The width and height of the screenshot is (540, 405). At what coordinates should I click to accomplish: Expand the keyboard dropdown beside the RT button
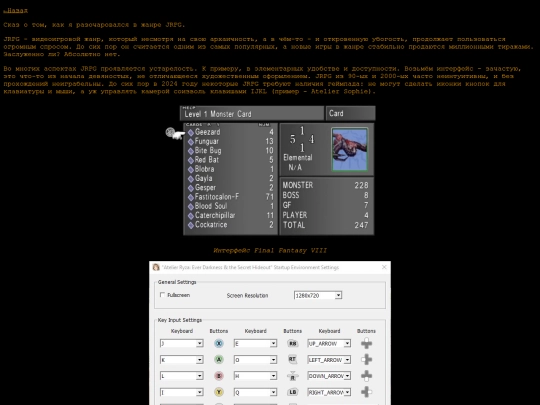pos(256,360)
